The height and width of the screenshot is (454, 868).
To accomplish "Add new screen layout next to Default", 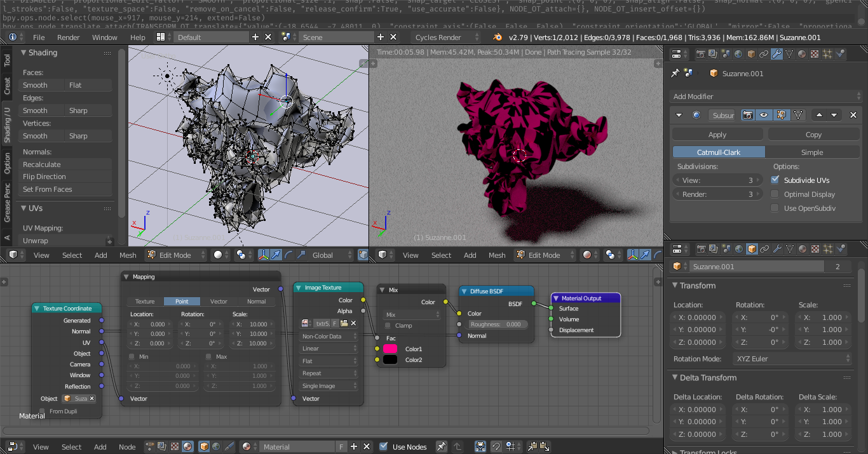I will (255, 37).
